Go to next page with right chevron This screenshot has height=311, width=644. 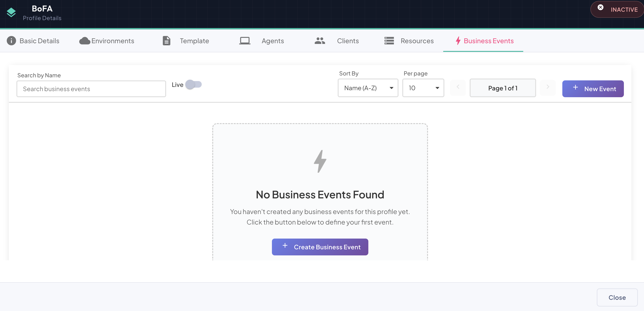click(548, 87)
